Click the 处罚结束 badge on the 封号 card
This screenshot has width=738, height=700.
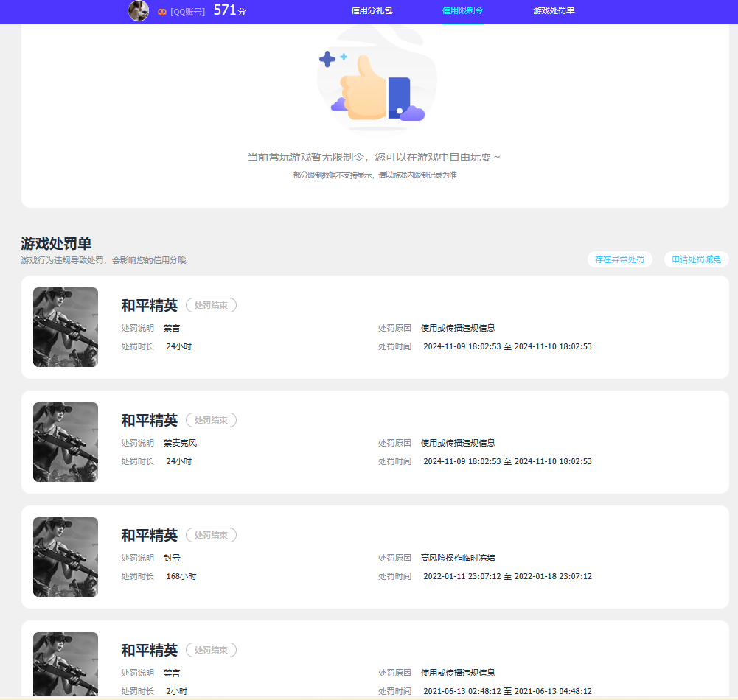(x=211, y=535)
